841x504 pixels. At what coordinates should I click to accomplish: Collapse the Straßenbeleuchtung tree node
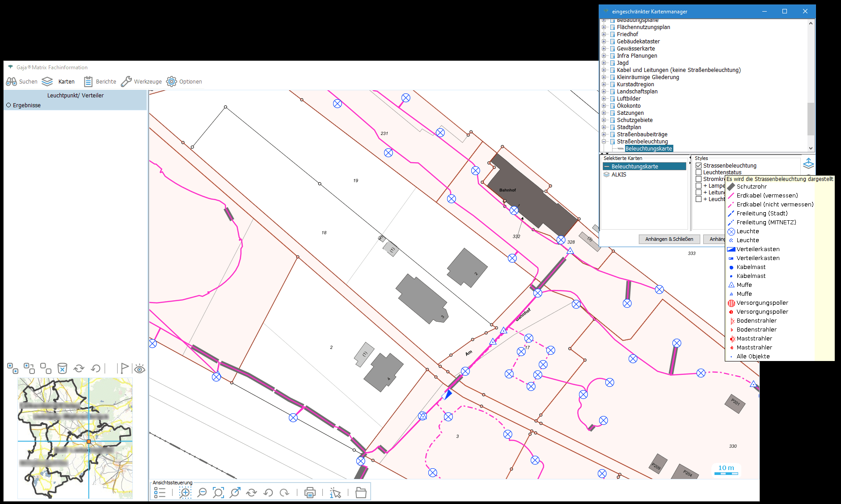[x=604, y=142]
